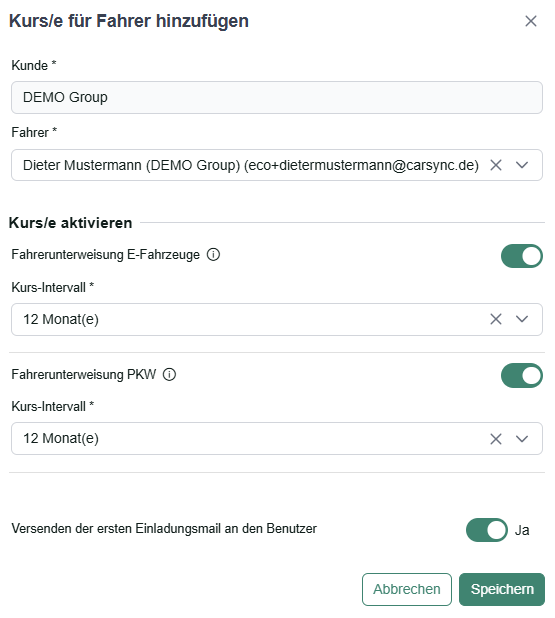Toggle Fahrerunterweisung E-Fahrzeuge course off
The image size is (555, 618).
point(521,256)
